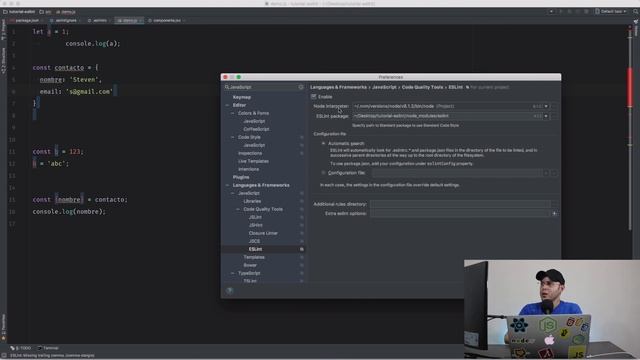Click the status bar ESLint message
Image resolution: width=640 pixels, height=360 pixels.
tap(52, 356)
